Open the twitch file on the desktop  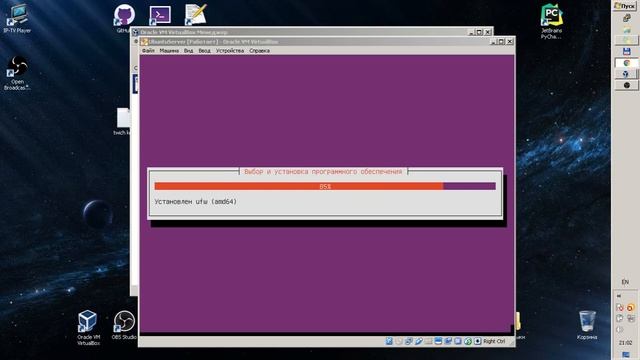tap(122, 122)
